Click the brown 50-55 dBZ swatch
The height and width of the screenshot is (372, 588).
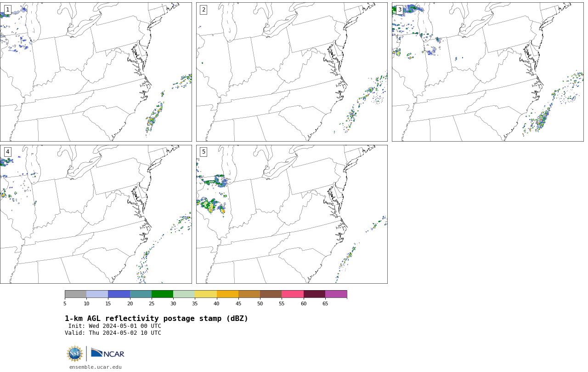point(271,294)
